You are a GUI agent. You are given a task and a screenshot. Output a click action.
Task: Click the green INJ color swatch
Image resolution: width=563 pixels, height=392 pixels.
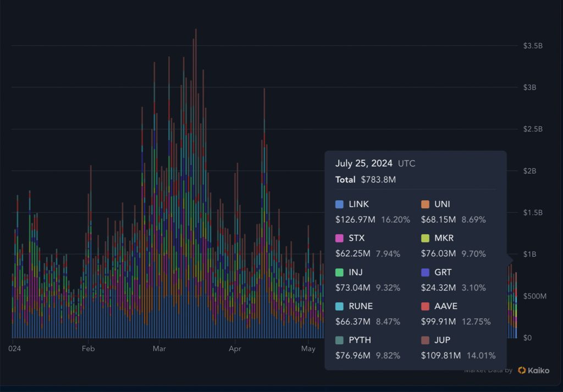340,272
